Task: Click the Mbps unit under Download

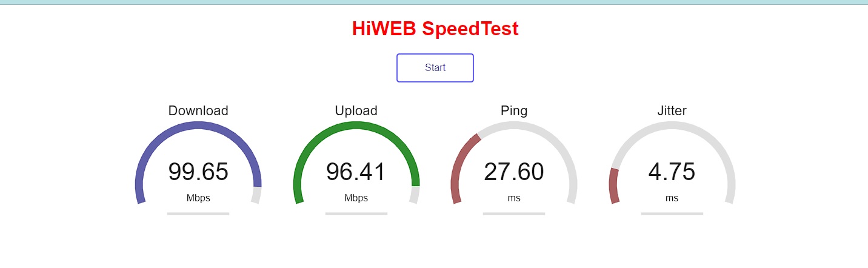Action: tap(198, 198)
